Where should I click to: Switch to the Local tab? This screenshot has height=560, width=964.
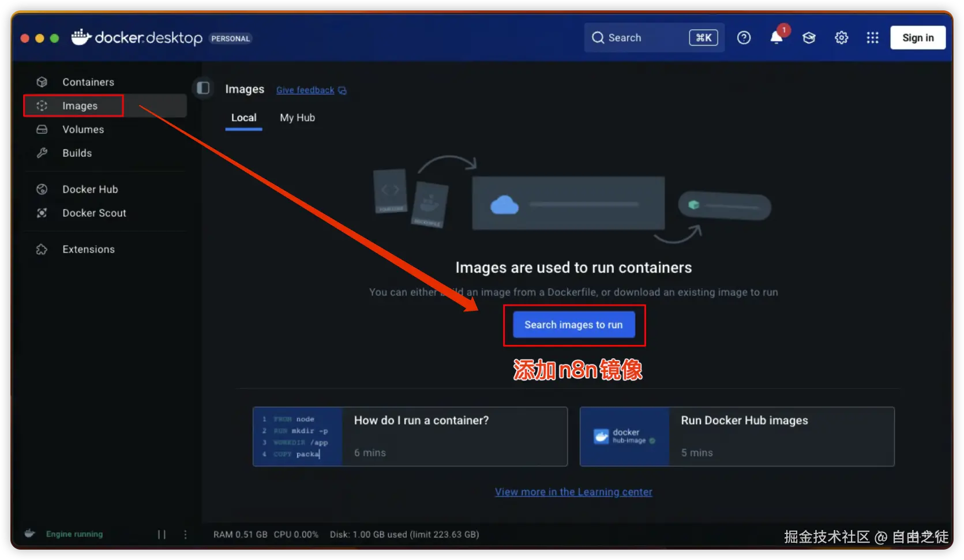coord(243,118)
